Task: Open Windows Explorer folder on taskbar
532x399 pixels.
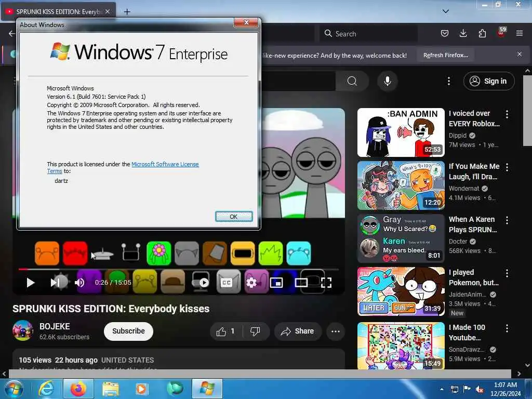Action: 110,389
